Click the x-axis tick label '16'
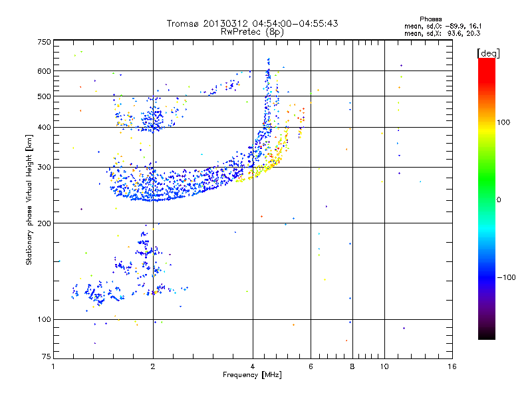This screenshot has width=532, height=399. [452, 366]
